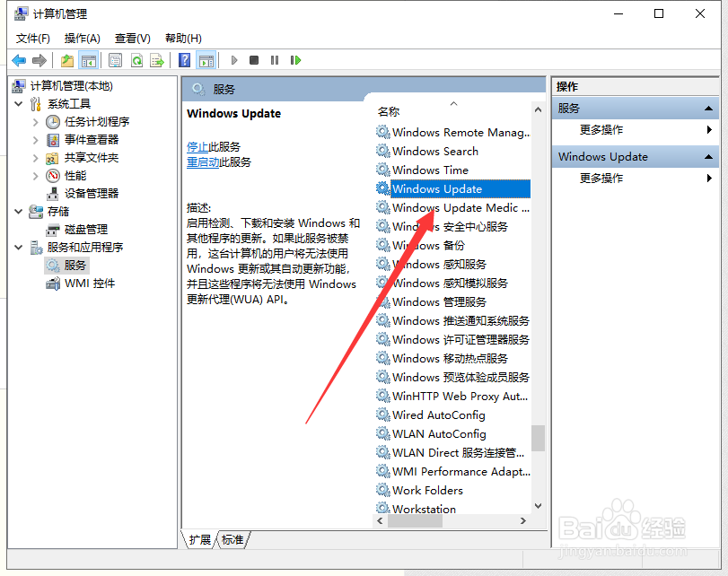Expand the 共享文件夹 node
This screenshot has width=728, height=576.
[36, 158]
